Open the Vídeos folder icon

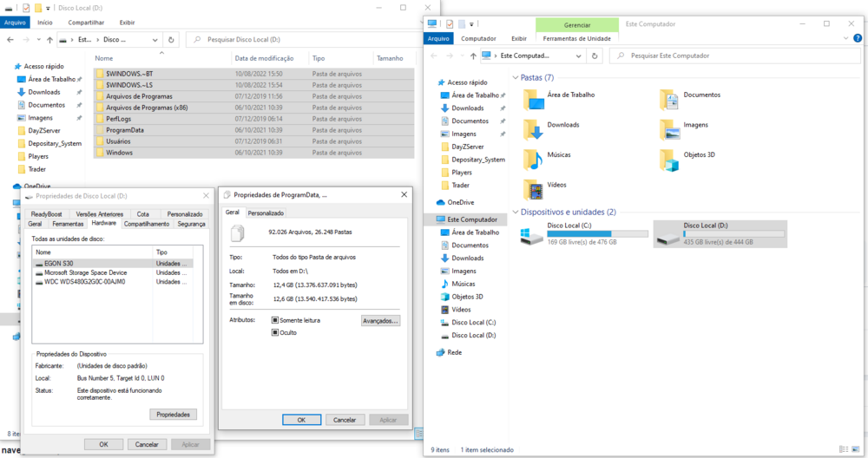click(532, 188)
